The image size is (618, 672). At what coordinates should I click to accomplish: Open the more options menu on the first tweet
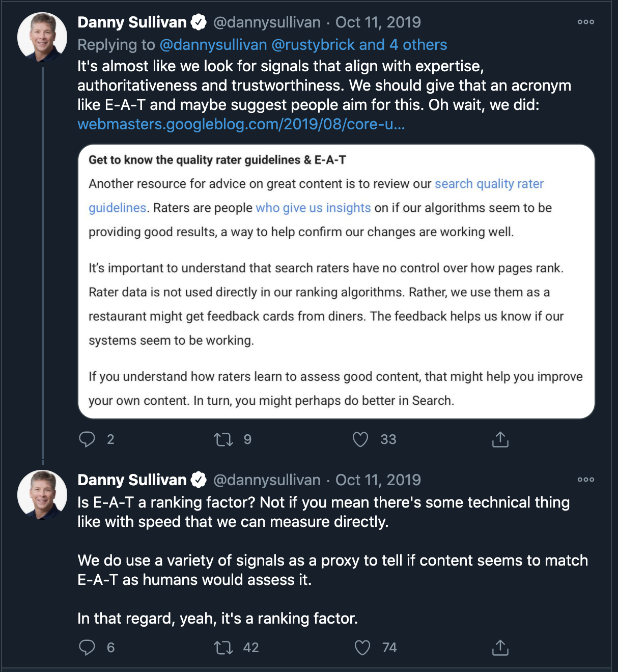[x=586, y=21]
